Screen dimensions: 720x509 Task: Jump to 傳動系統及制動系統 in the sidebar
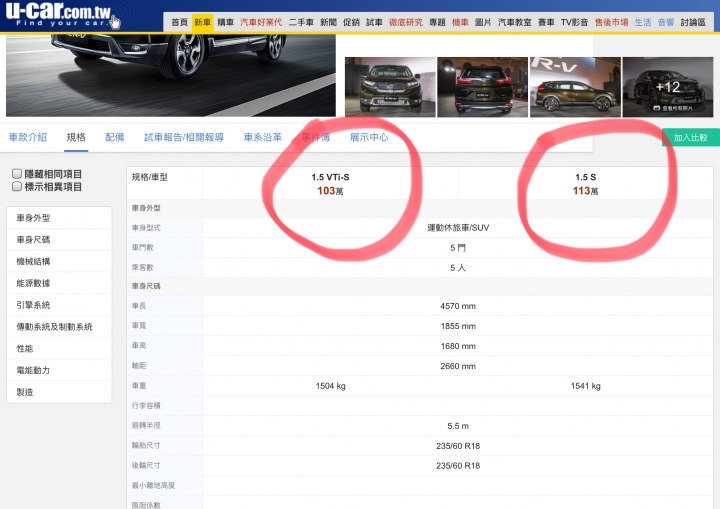[59, 327]
